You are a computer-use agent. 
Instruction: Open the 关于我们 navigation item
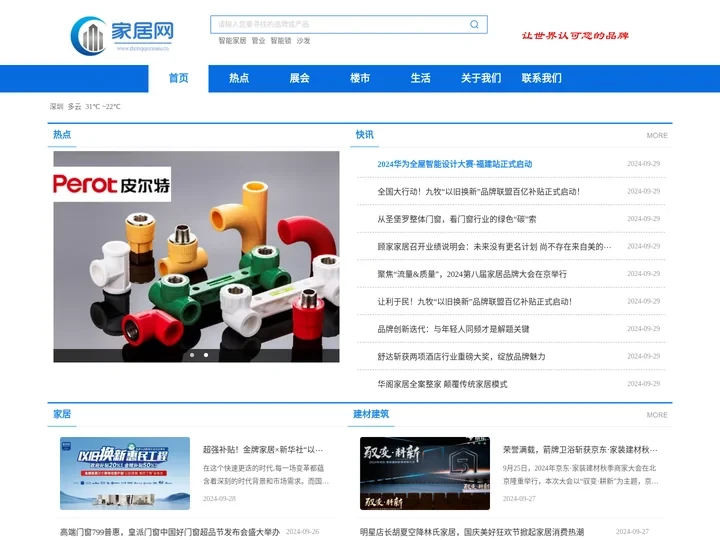click(x=481, y=79)
